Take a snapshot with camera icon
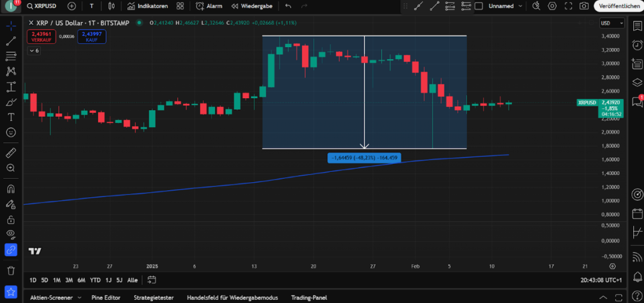This screenshot has width=644, height=303. pyautogui.click(x=584, y=6)
